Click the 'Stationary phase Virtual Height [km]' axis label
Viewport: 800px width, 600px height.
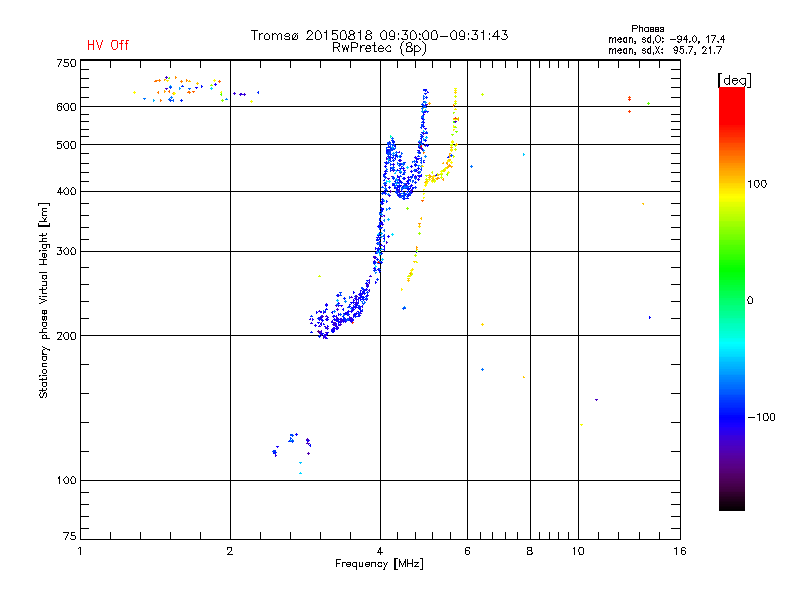pos(44,301)
